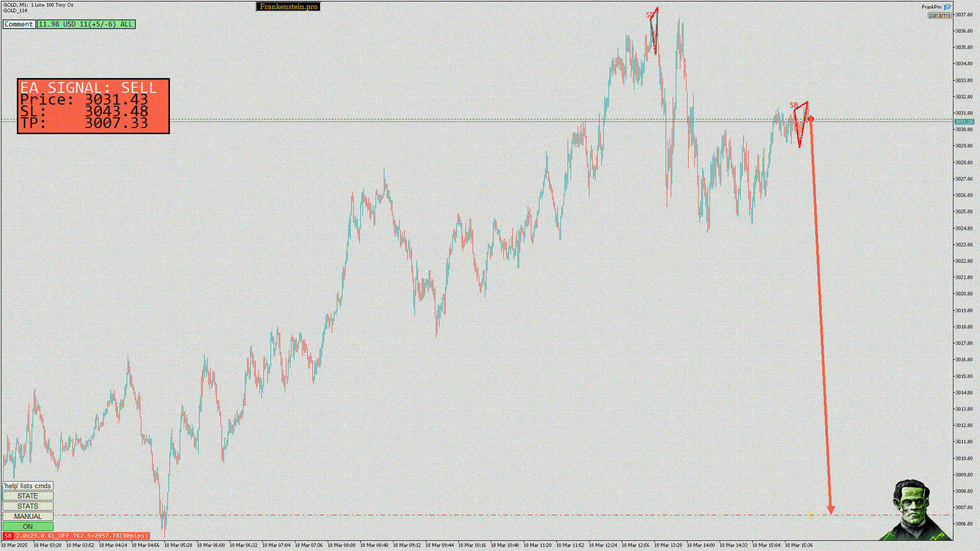Click the KL_OFF TK2.5 status strip
The height and width of the screenshot is (551, 980).
(82, 536)
